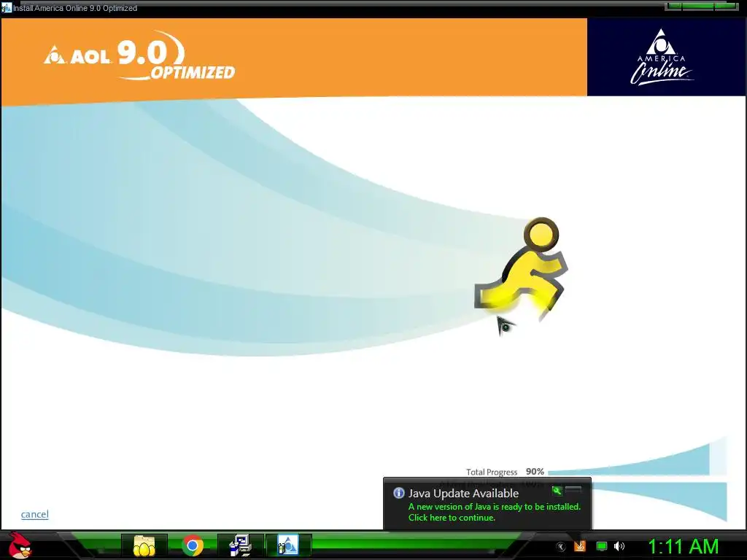The image size is (747, 560).
Task: Minimize the AOL installer window
Action: [673, 6]
